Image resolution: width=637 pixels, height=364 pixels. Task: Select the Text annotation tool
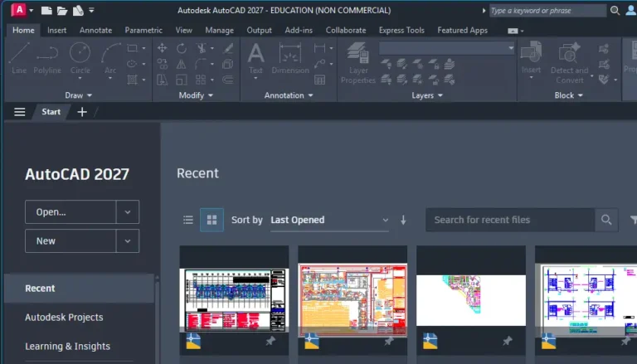(x=255, y=59)
